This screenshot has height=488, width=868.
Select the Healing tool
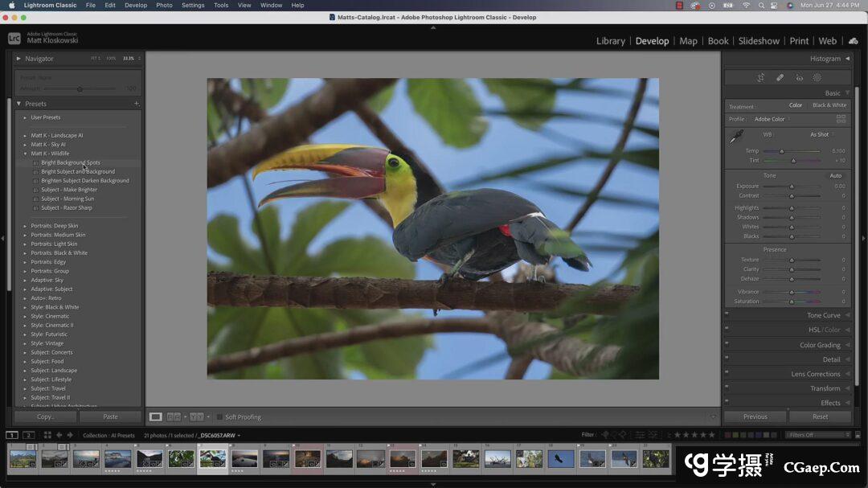pos(780,78)
